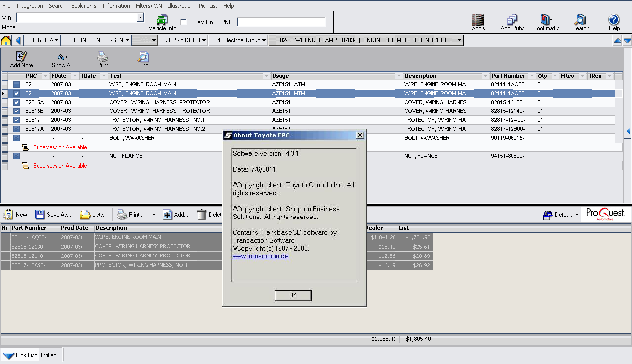This screenshot has width=632, height=364.
Task: Check the box for 82111 ATM row
Action: coord(16,84)
